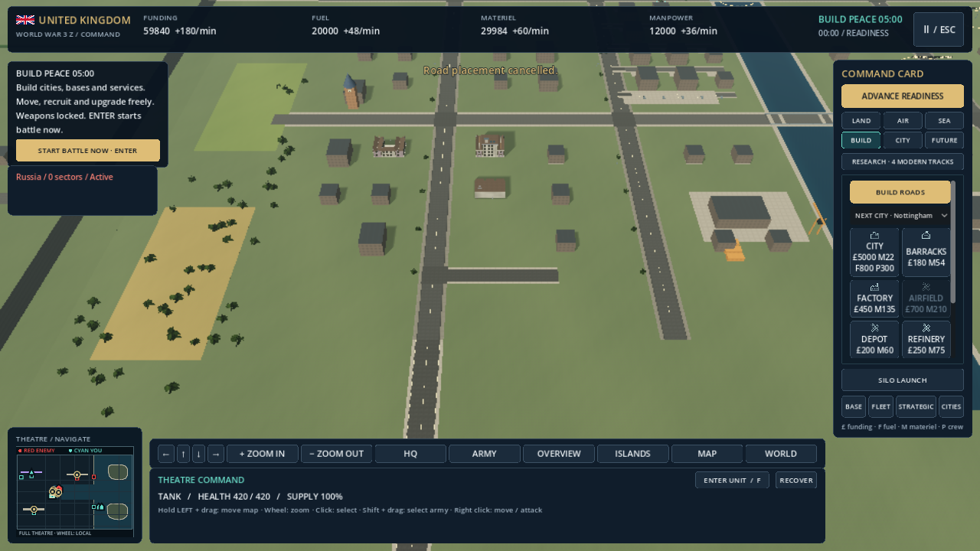
Task: Click ZOOM IN button
Action: [262, 454]
